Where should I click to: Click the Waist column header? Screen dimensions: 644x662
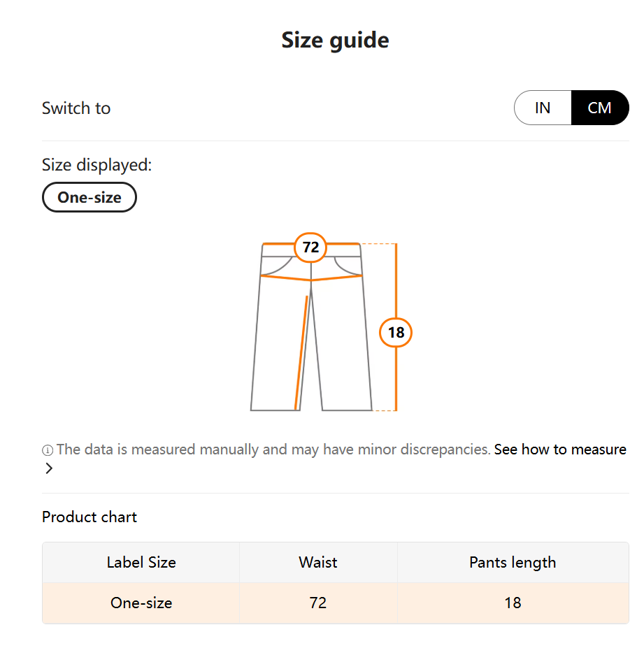[318, 562]
